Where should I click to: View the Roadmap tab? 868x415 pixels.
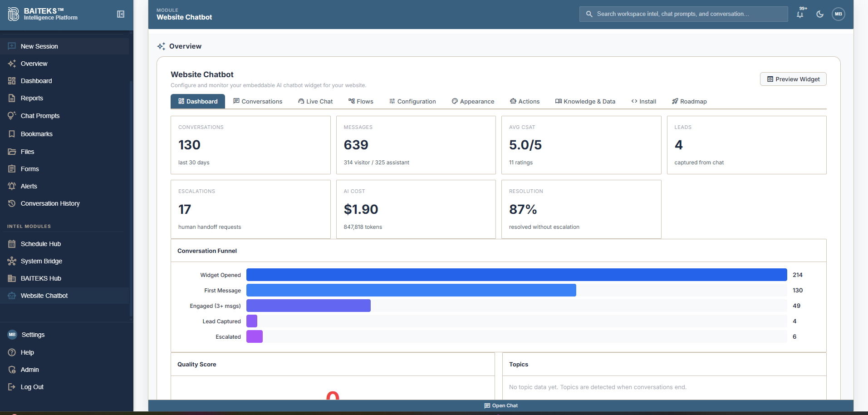[x=689, y=101]
